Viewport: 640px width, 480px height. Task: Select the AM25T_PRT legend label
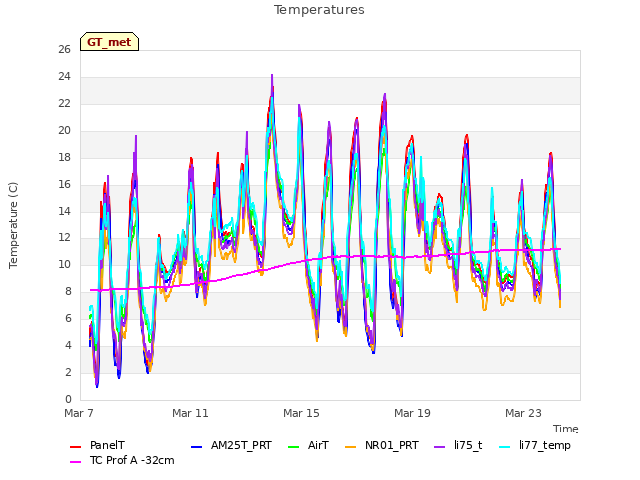[x=241, y=445]
